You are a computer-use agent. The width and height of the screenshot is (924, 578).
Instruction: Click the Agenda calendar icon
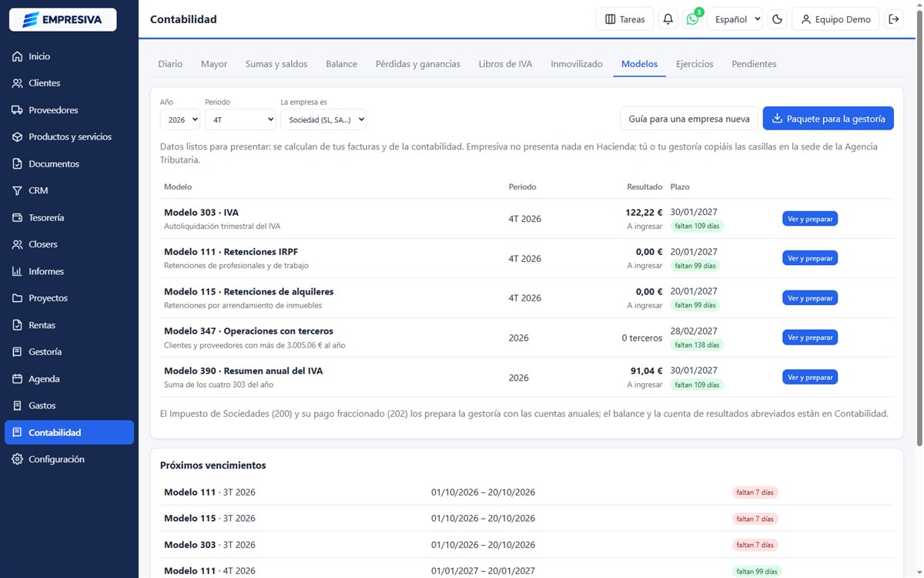pyautogui.click(x=17, y=379)
